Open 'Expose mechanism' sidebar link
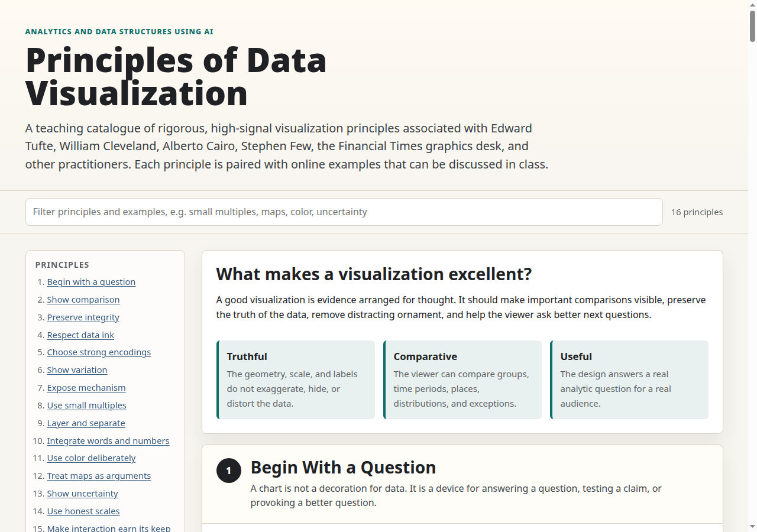The image size is (757, 532). [x=86, y=388]
